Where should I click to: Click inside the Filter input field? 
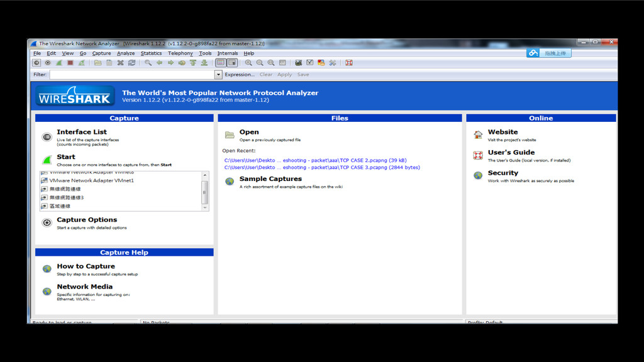pyautogui.click(x=132, y=75)
